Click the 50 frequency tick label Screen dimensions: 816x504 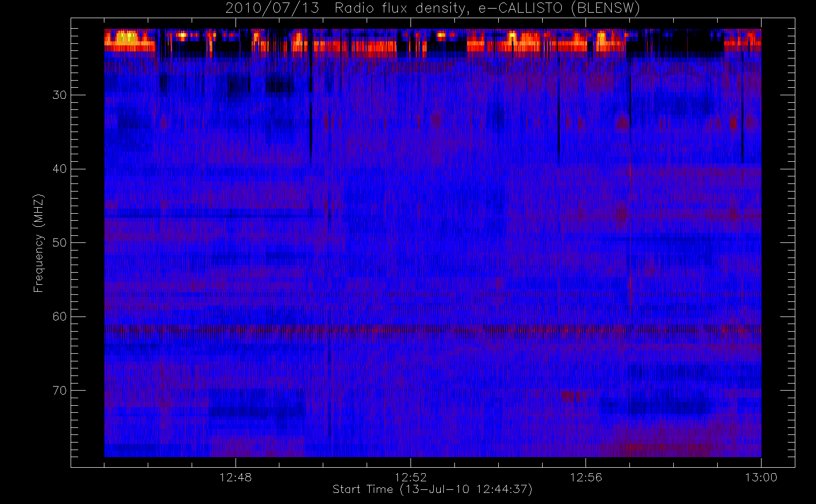(60, 243)
